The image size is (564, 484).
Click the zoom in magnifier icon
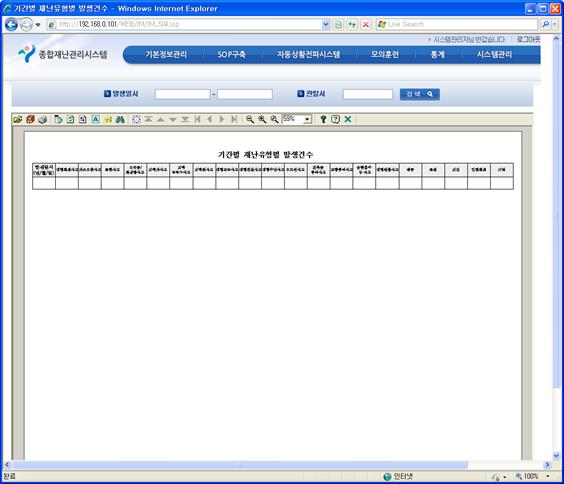[x=262, y=119]
